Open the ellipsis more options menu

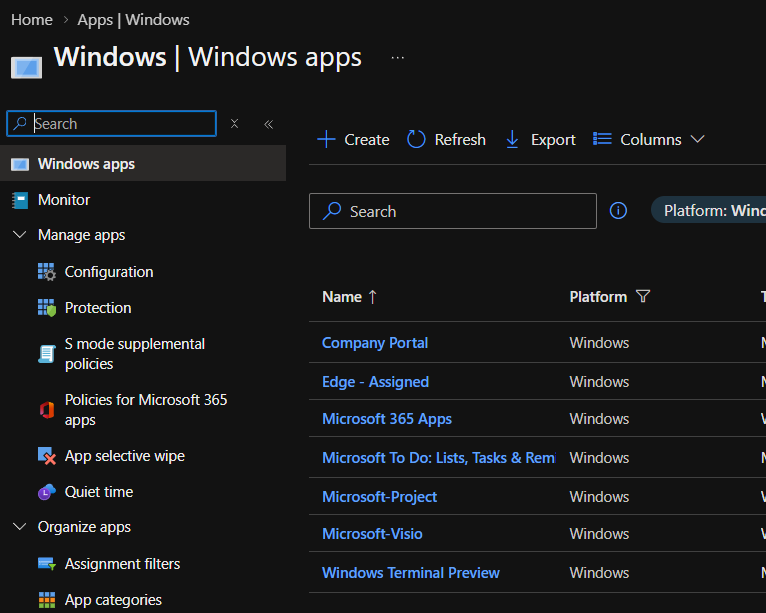click(398, 58)
